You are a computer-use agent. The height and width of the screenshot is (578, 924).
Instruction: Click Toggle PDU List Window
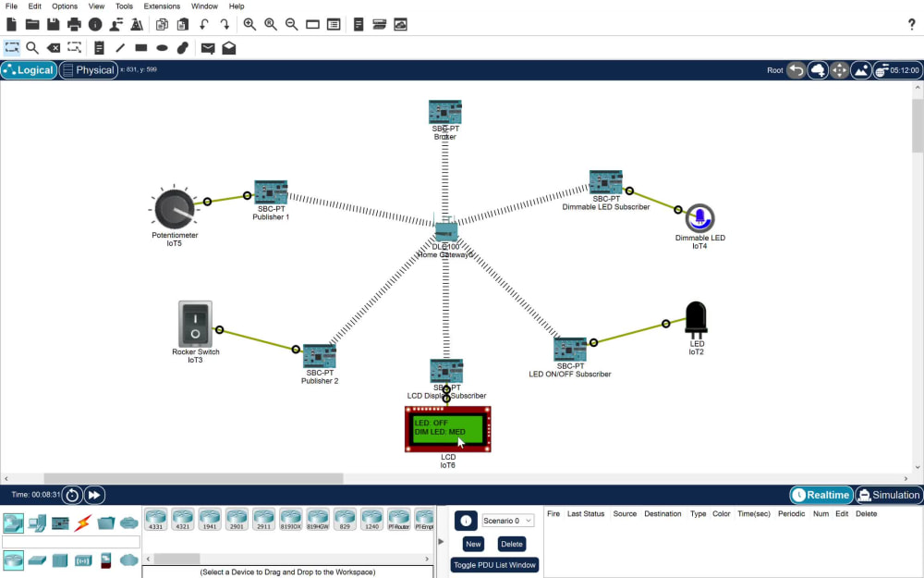pyautogui.click(x=494, y=565)
